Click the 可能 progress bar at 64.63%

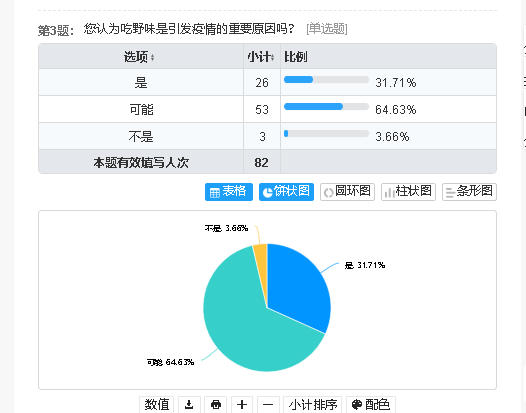tap(326, 107)
